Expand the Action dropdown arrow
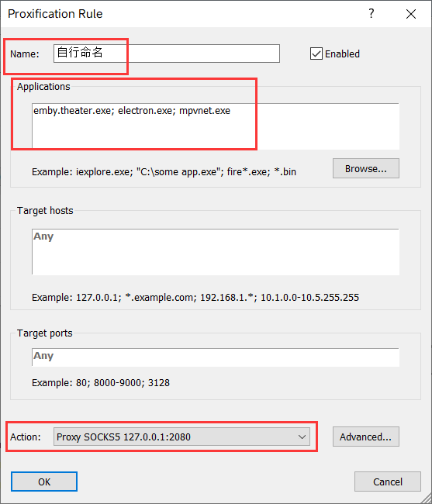 tap(302, 437)
